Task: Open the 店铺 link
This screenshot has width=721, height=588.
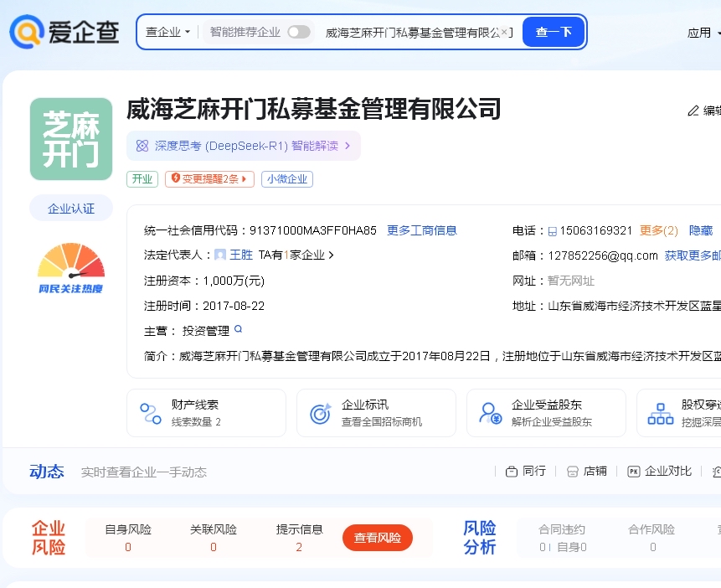Action: pyautogui.click(x=587, y=471)
